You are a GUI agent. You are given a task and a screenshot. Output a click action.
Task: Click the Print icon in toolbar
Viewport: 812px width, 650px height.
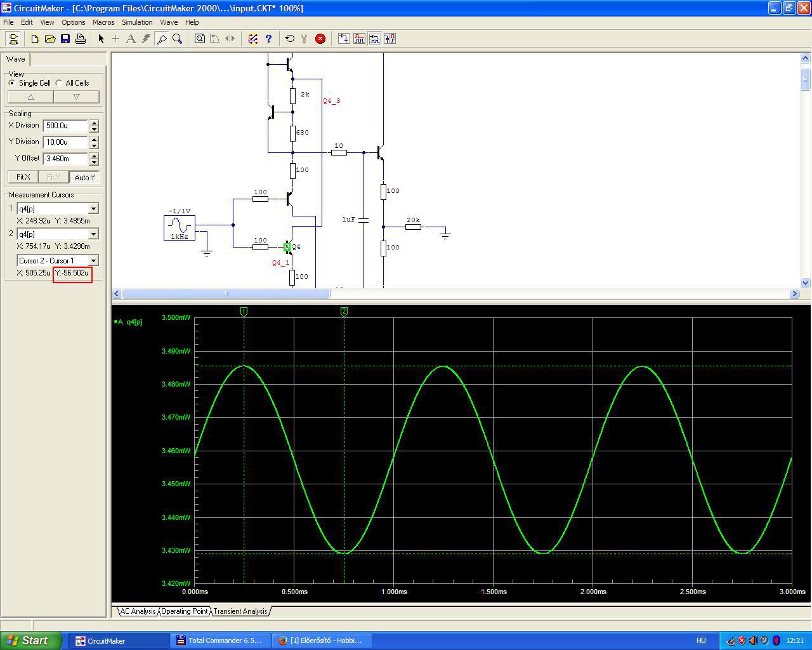81,39
